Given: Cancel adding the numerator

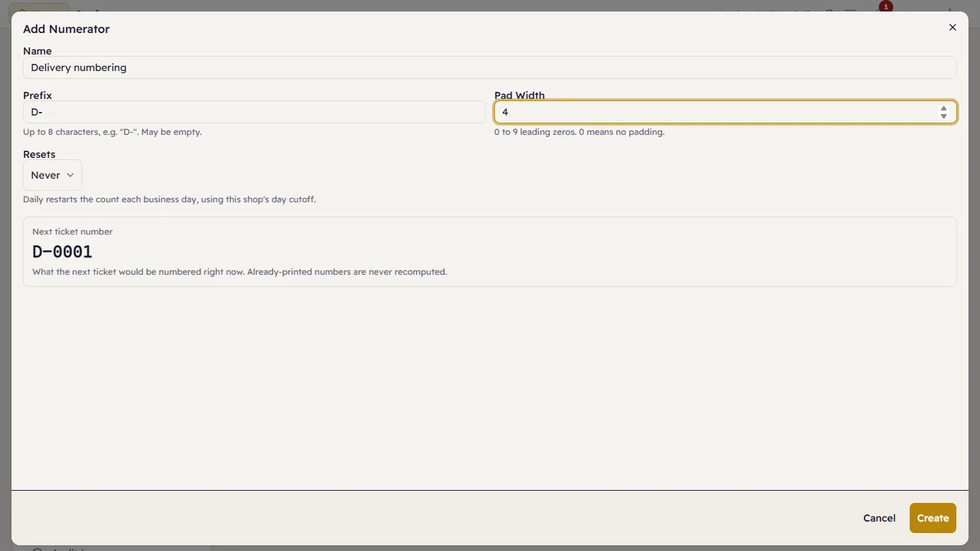Looking at the screenshot, I should pyautogui.click(x=879, y=518).
